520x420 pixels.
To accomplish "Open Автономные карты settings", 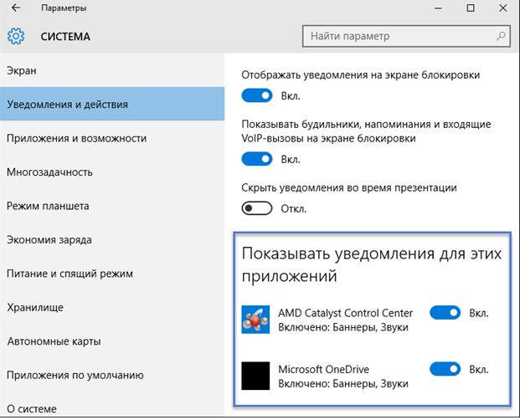I will point(112,341).
